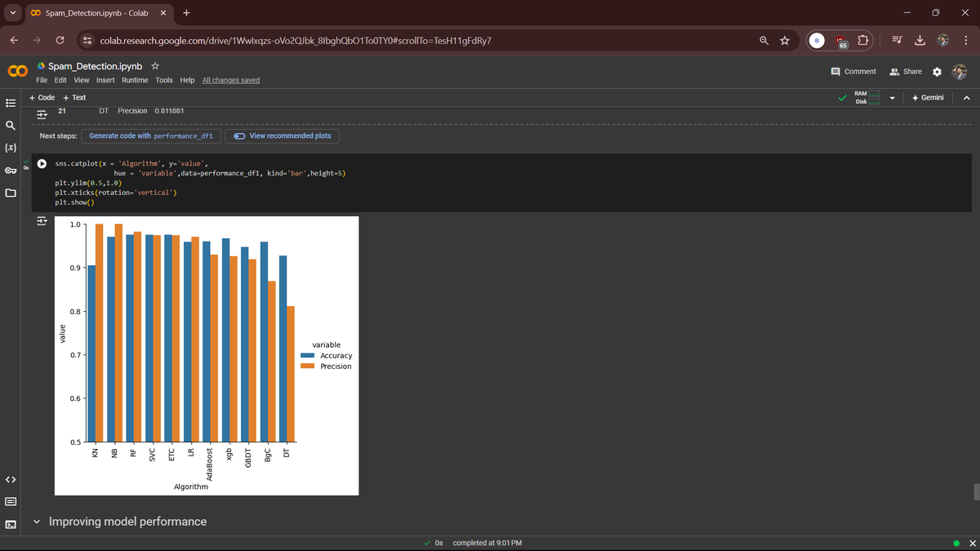Close the bottom status bar
The height and width of the screenshot is (551, 980).
[x=971, y=543]
